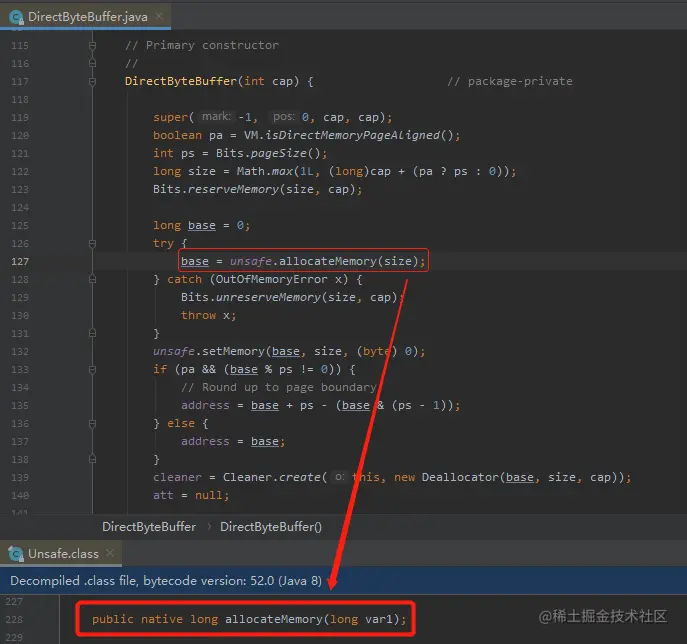Click Deallocator constructor on line 139
The height and width of the screenshot is (644, 687).
pos(460,477)
